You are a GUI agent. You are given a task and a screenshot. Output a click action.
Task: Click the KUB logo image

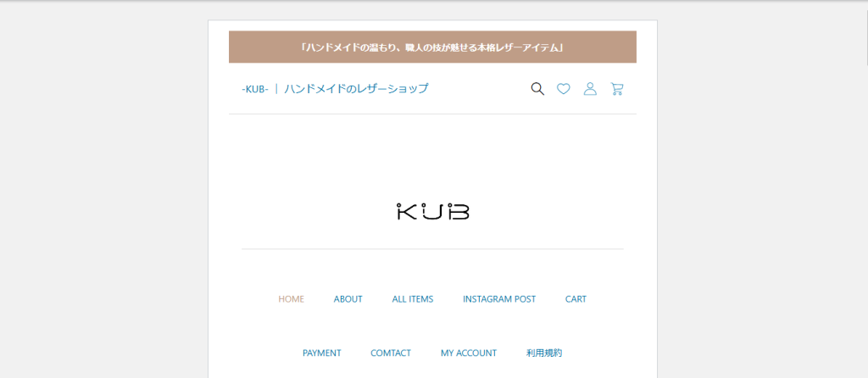(x=432, y=211)
